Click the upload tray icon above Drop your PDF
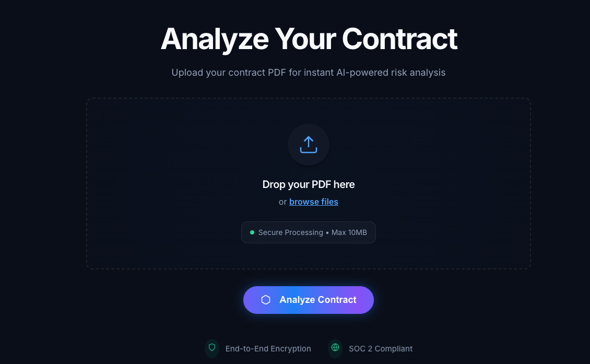Viewport: 590px width, 364px height. 309,145
